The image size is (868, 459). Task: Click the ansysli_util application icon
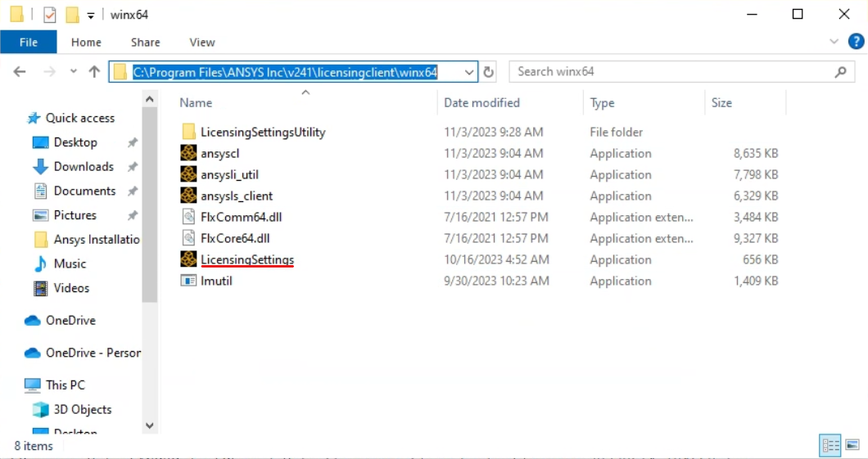pyautogui.click(x=188, y=174)
